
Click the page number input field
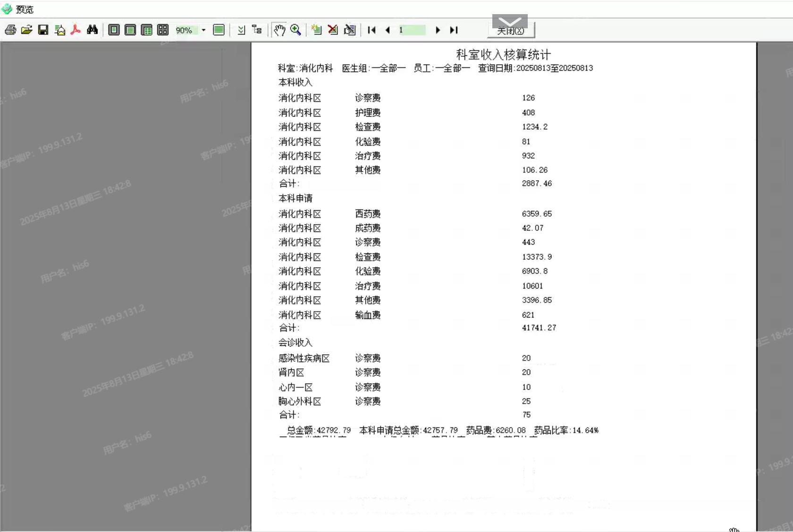[412, 30]
